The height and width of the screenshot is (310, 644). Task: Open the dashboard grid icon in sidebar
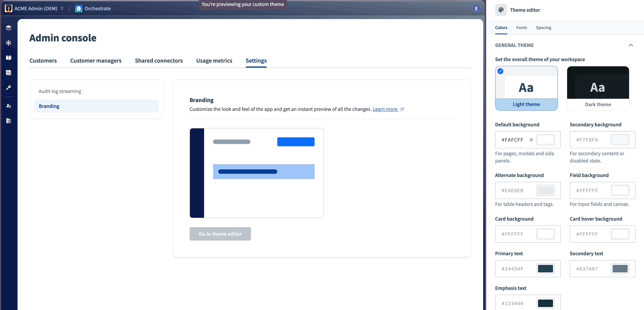point(9,73)
